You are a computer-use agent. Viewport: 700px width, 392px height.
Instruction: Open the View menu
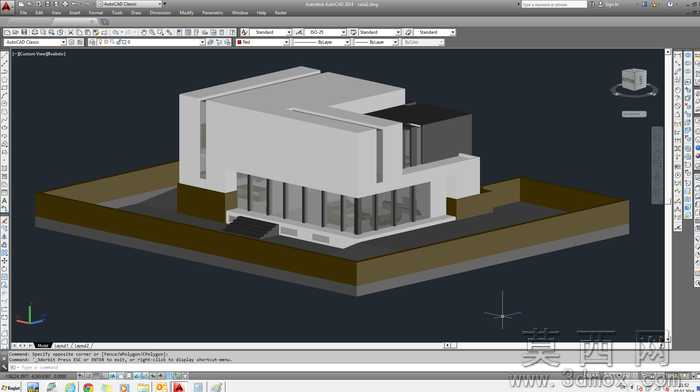(56, 13)
